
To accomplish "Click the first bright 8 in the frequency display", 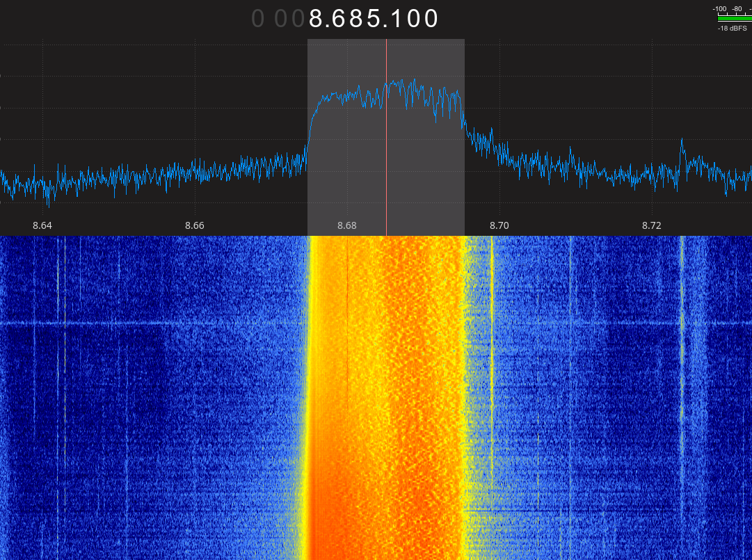I will click(x=317, y=19).
